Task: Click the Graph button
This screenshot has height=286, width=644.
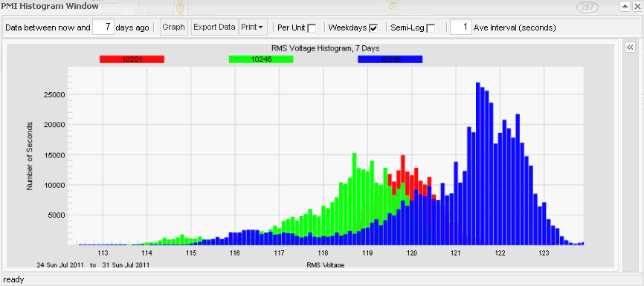Action: tap(174, 27)
